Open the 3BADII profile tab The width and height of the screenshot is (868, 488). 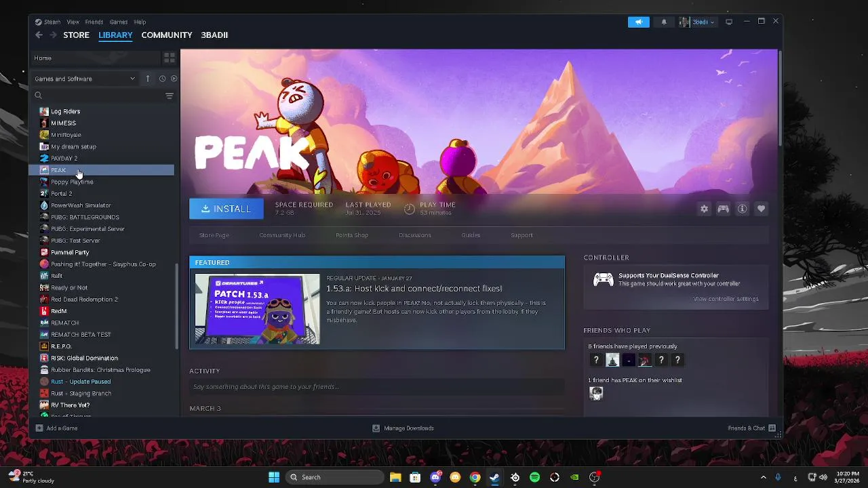point(214,35)
